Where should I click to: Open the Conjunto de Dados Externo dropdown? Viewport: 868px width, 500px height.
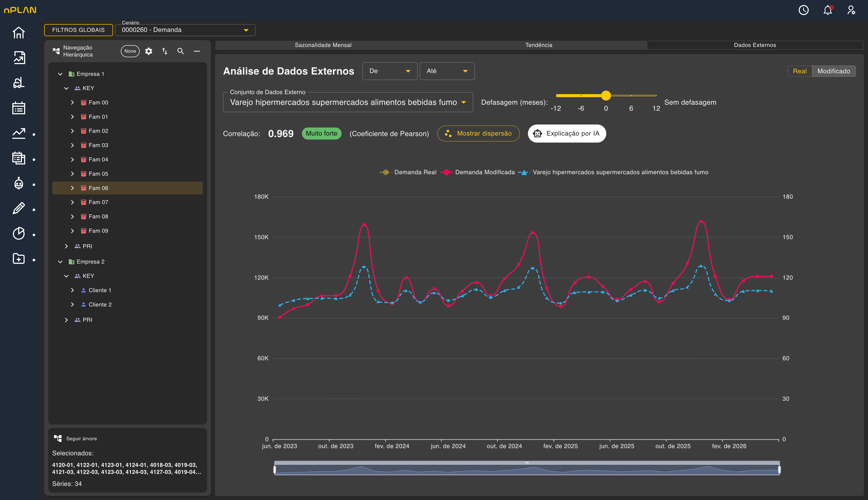click(348, 102)
